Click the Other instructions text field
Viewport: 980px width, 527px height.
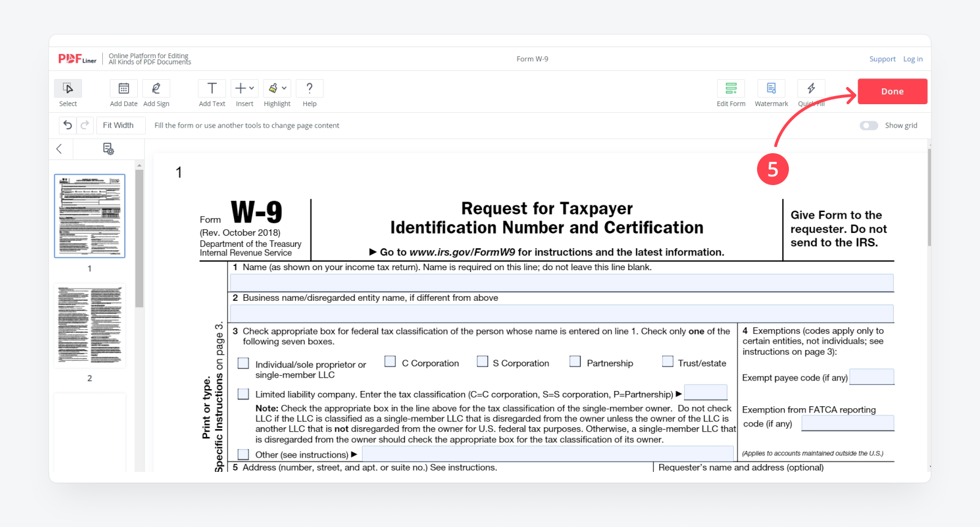[548, 454]
